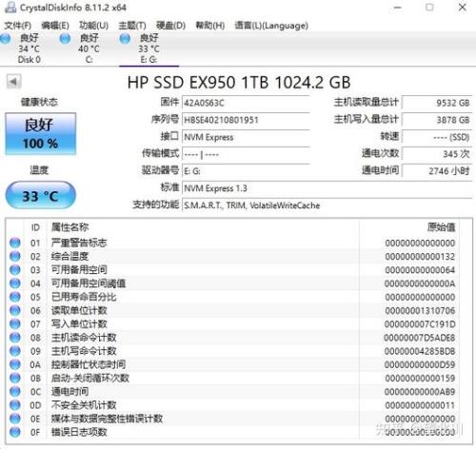This screenshot has height=449, width=476.
Task: Click the 通电时间 value 2746 小时
Action: 437,171
